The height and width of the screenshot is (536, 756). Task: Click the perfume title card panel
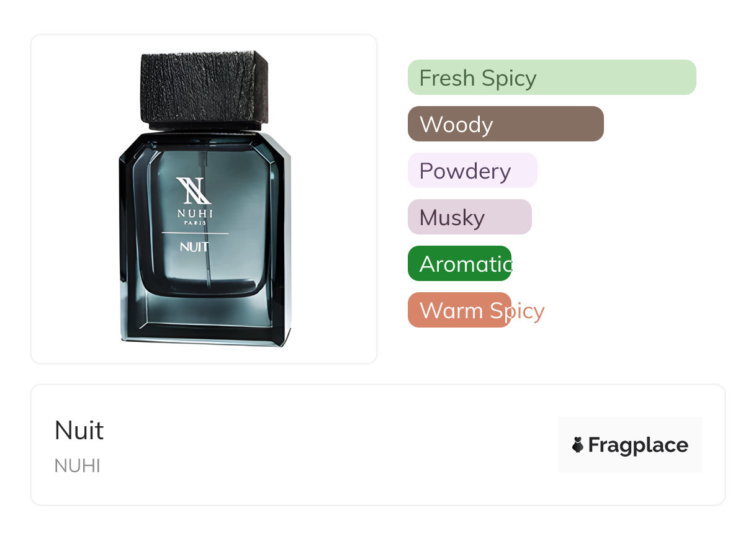[x=378, y=445]
